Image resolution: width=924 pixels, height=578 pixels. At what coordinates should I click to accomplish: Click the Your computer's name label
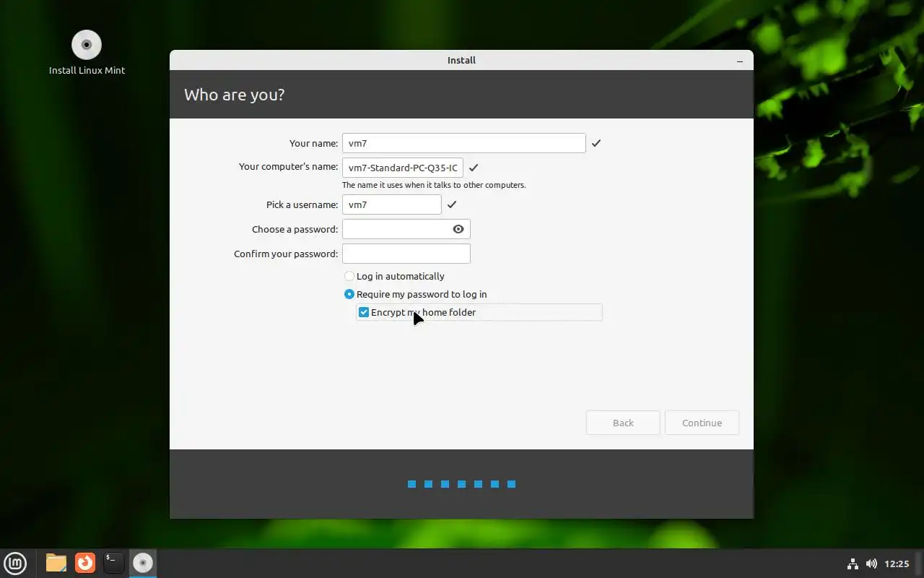(x=288, y=166)
